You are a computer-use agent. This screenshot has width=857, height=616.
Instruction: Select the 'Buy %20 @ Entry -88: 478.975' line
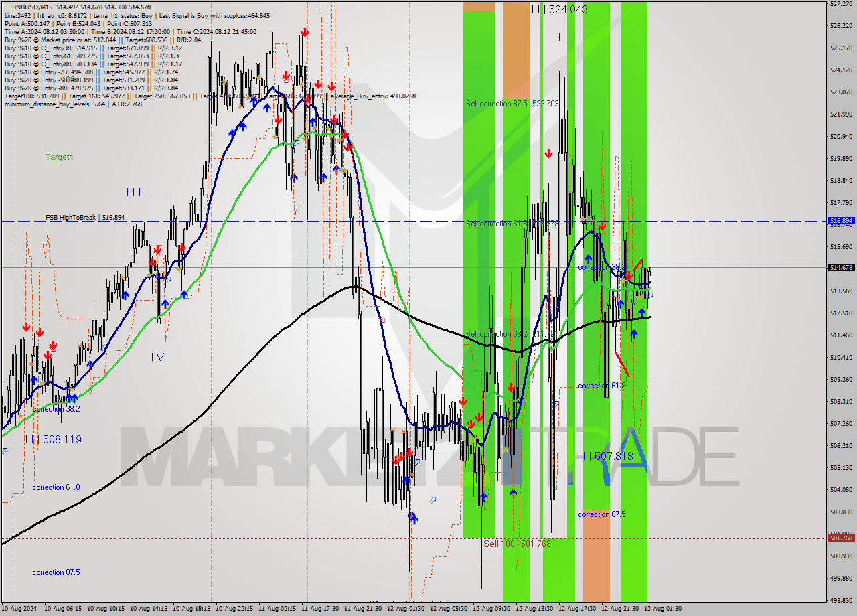pyautogui.click(x=91, y=88)
